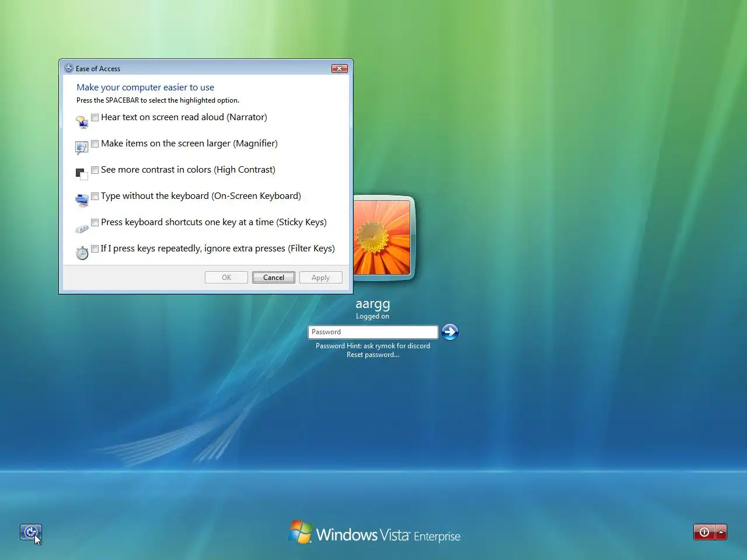
Task: Click the Cancel button
Action: [x=274, y=278]
